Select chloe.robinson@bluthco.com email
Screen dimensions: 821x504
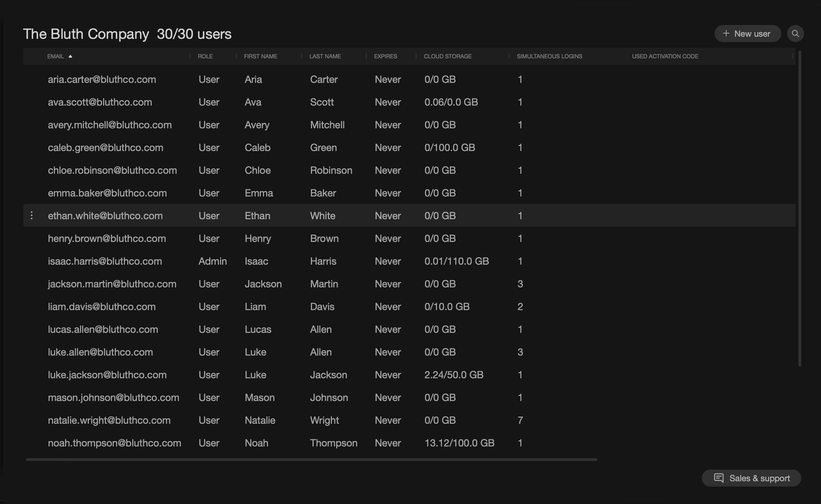click(x=112, y=170)
